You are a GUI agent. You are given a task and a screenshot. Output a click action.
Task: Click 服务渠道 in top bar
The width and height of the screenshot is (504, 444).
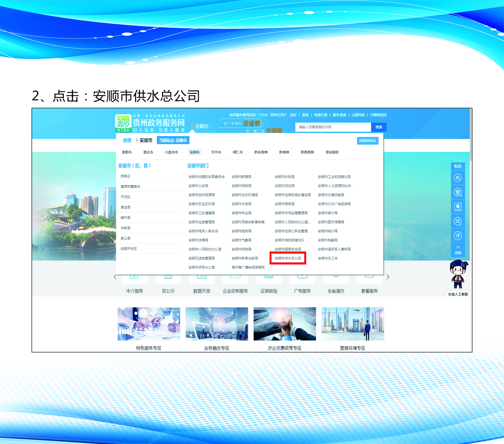coord(339,115)
